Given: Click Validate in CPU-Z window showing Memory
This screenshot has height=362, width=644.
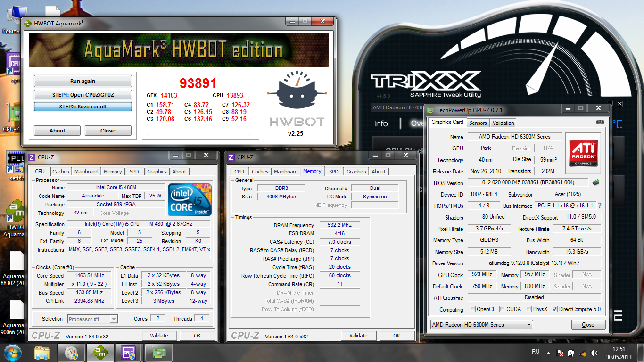Looking at the screenshot, I should pos(358,336).
